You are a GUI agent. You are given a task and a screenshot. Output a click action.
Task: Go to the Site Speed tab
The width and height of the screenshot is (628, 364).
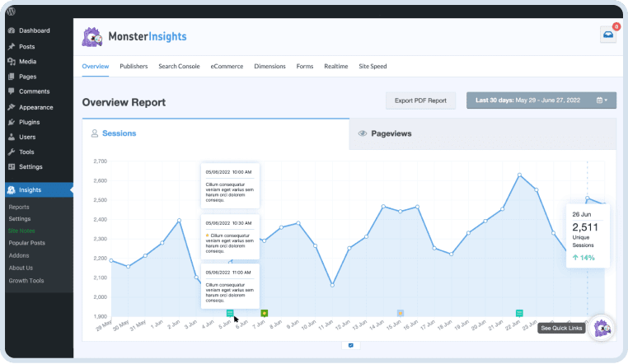pyautogui.click(x=373, y=66)
